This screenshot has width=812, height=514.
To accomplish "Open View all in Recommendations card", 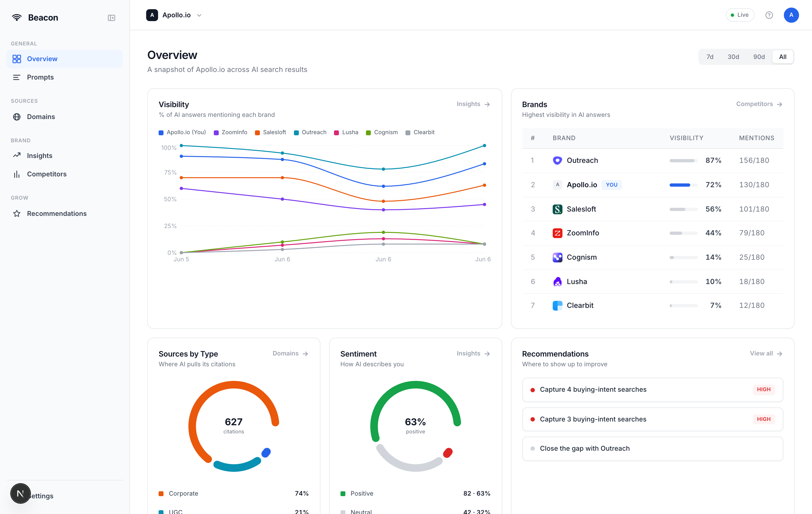I will (766, 354).
